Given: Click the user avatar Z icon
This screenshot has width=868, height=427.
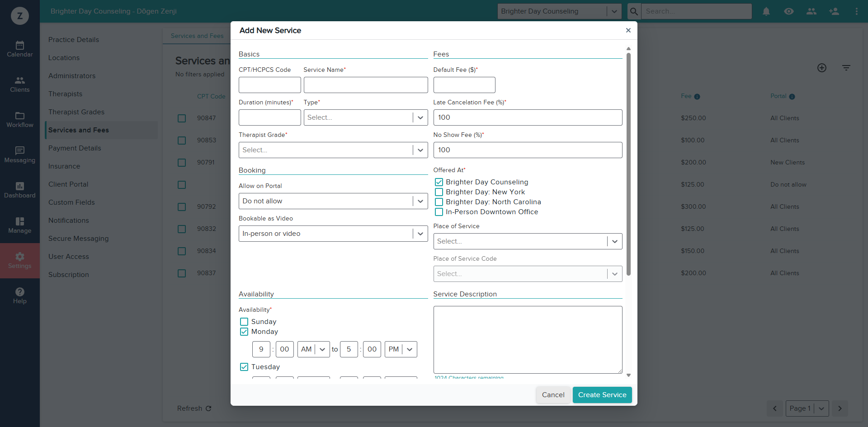Looking at the screenshot, I should (x=20, y=16).
